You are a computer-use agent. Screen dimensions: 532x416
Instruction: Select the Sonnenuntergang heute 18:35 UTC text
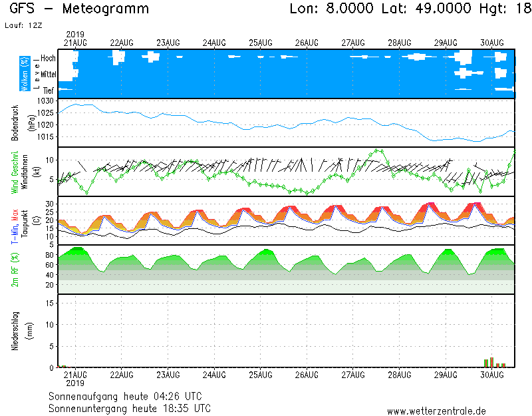(129, 407)
